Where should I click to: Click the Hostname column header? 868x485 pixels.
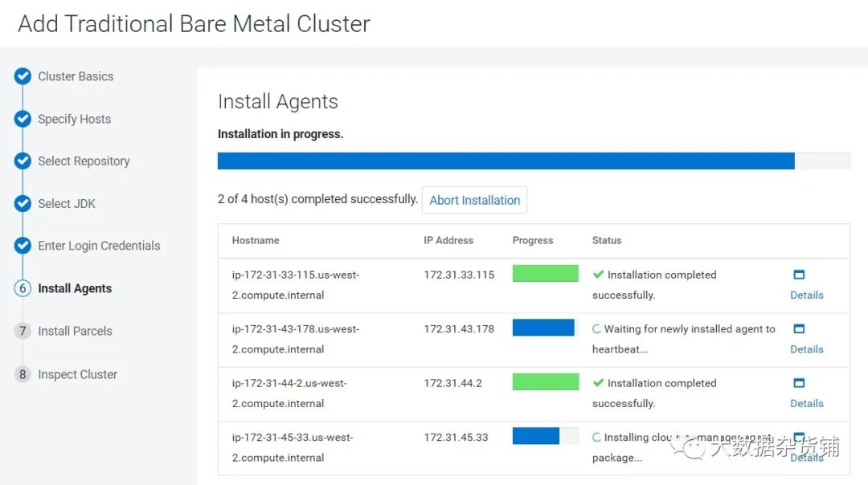point(256,241)
